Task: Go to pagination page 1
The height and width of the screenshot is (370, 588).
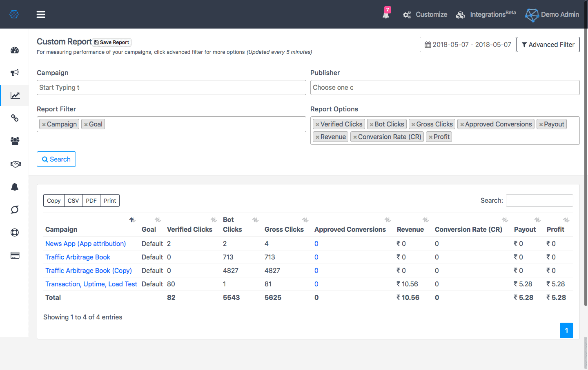Action: point(566,330)
